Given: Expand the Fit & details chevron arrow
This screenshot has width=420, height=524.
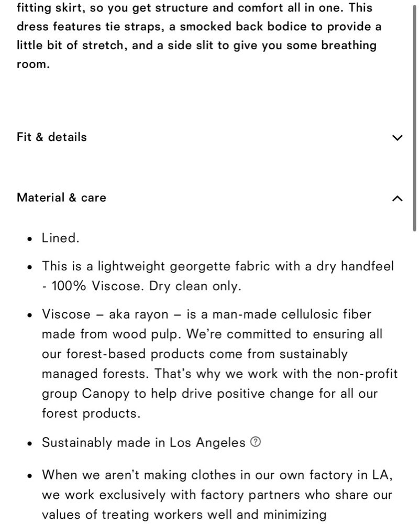Looking at the screenshot, I should [x=397, y=137].
